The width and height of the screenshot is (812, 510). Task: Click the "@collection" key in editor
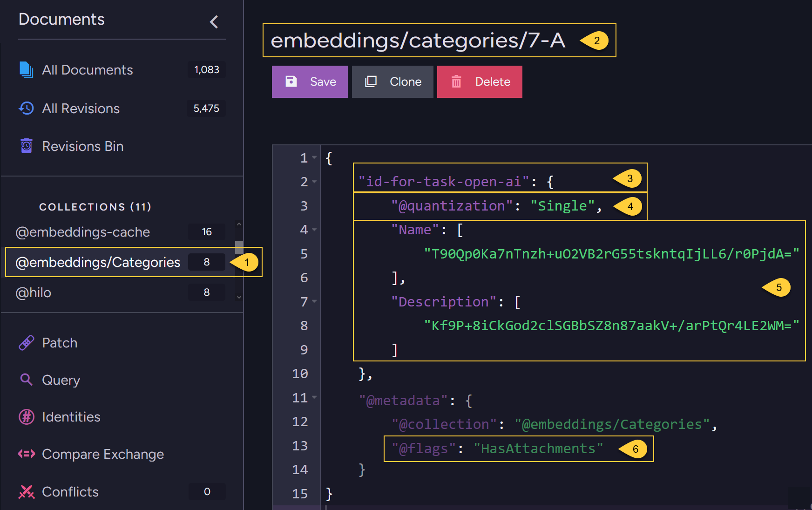point(444,424)
